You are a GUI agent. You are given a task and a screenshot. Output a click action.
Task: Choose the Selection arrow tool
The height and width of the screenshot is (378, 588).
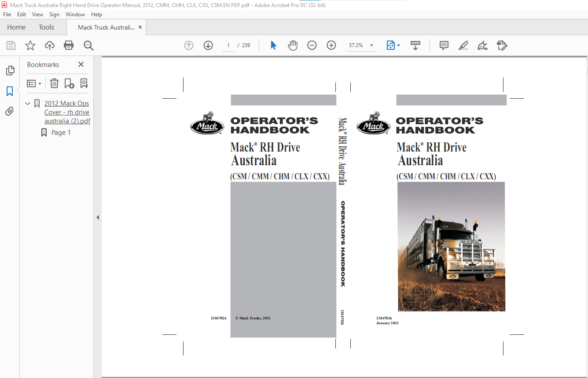coord(273,45)
